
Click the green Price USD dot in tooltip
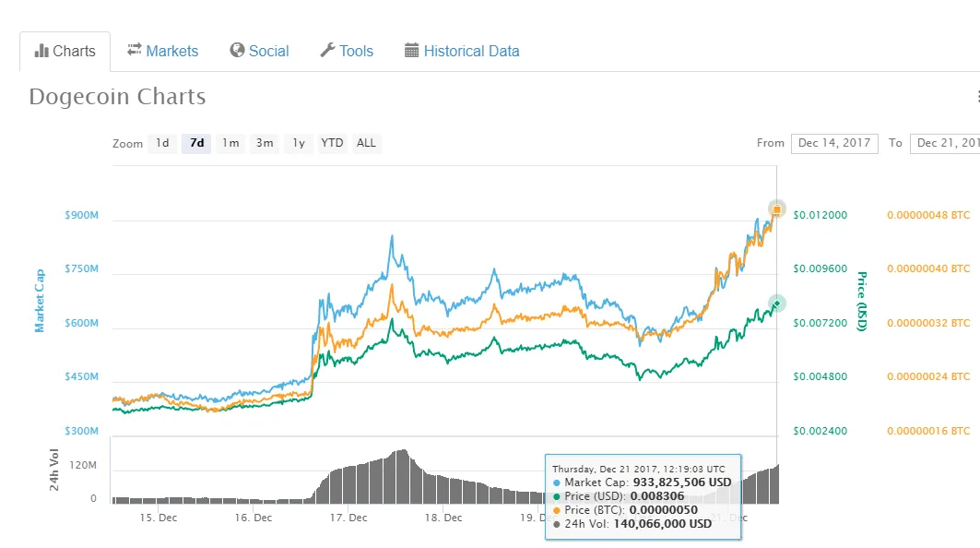(557, 497)
